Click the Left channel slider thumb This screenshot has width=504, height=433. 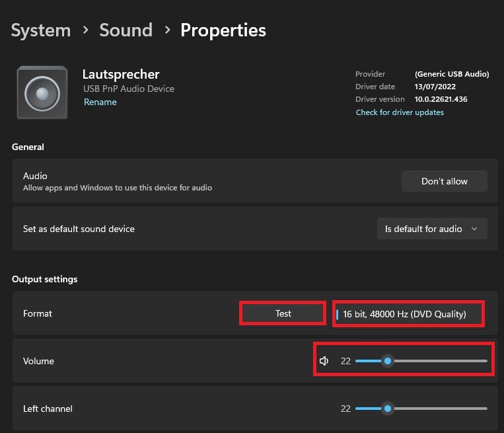pos(388,409)
